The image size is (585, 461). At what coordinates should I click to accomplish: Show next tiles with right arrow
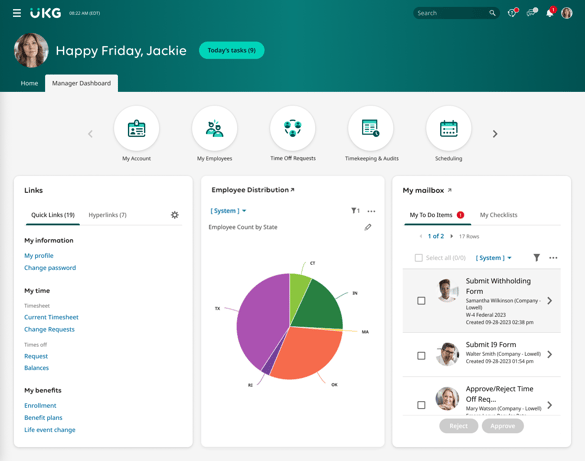[x=495, y=134]
